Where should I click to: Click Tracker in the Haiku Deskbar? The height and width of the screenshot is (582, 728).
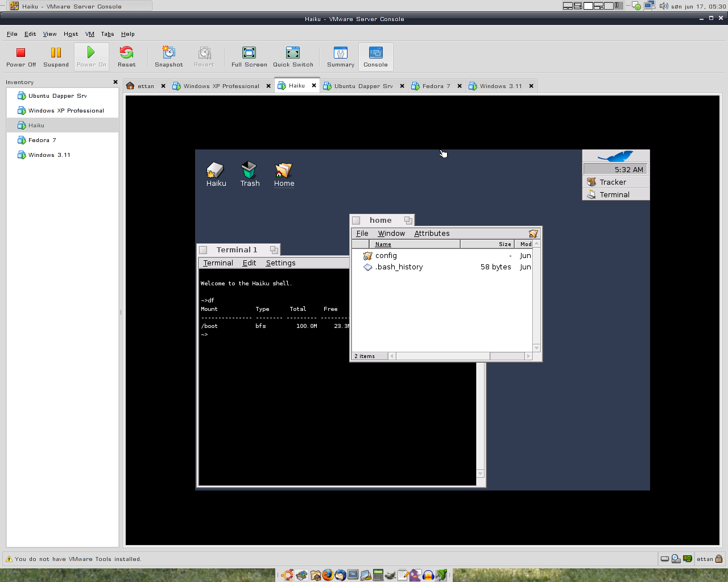click(616, 182)
